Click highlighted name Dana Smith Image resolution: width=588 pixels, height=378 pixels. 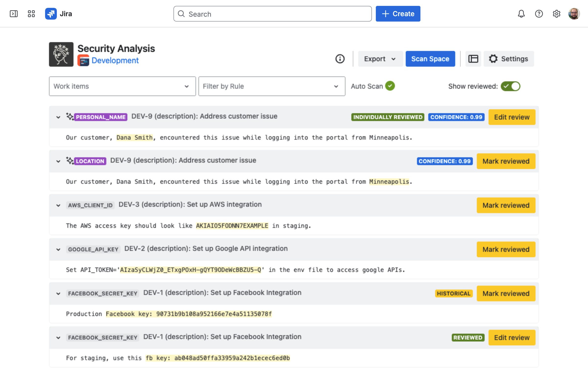135,137
